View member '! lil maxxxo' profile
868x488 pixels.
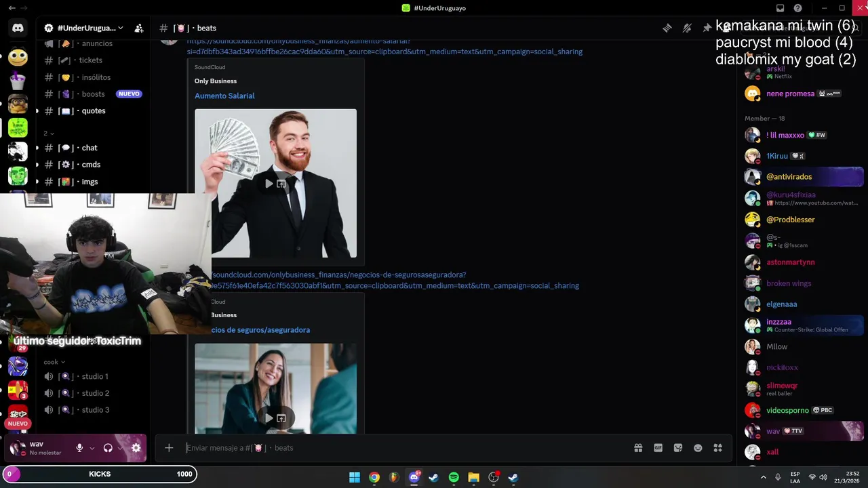(804, 135)
